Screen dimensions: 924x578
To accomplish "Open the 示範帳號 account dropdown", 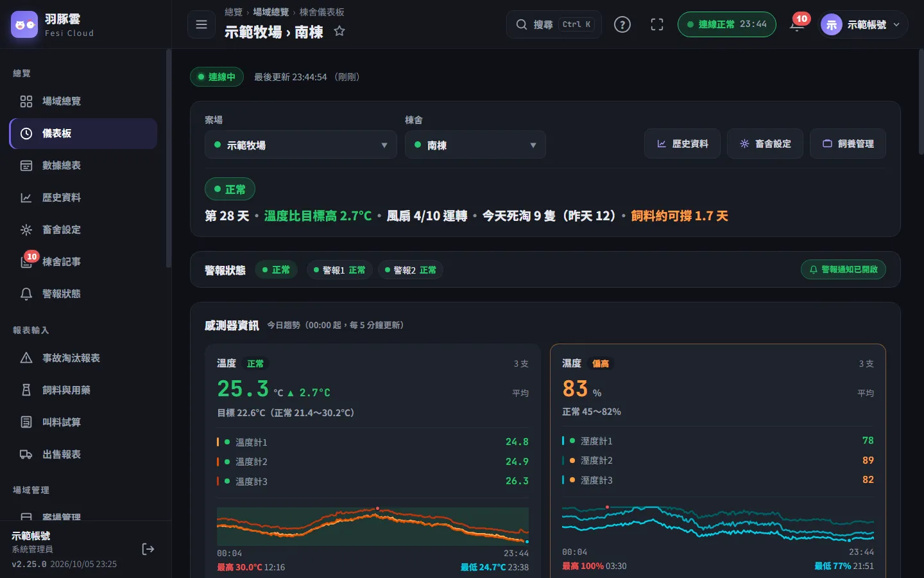I will point(864,24).
